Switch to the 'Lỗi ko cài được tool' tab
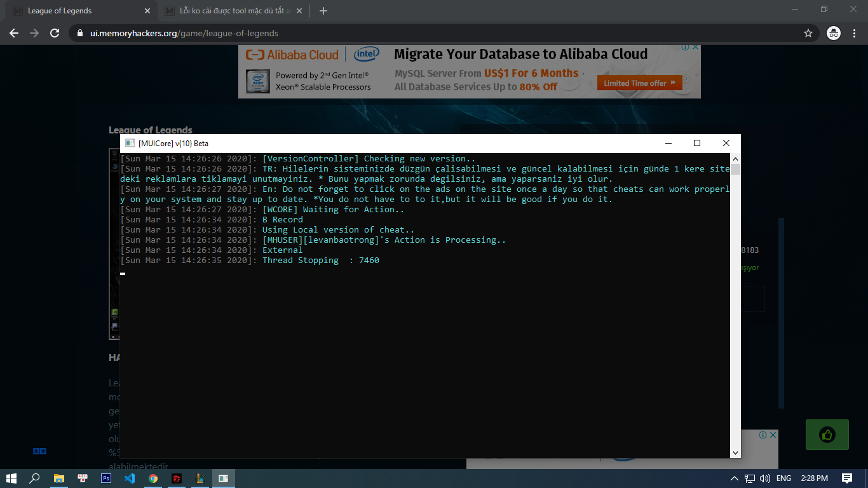Viewport: 868px width, 488px height. pos(234,11)
